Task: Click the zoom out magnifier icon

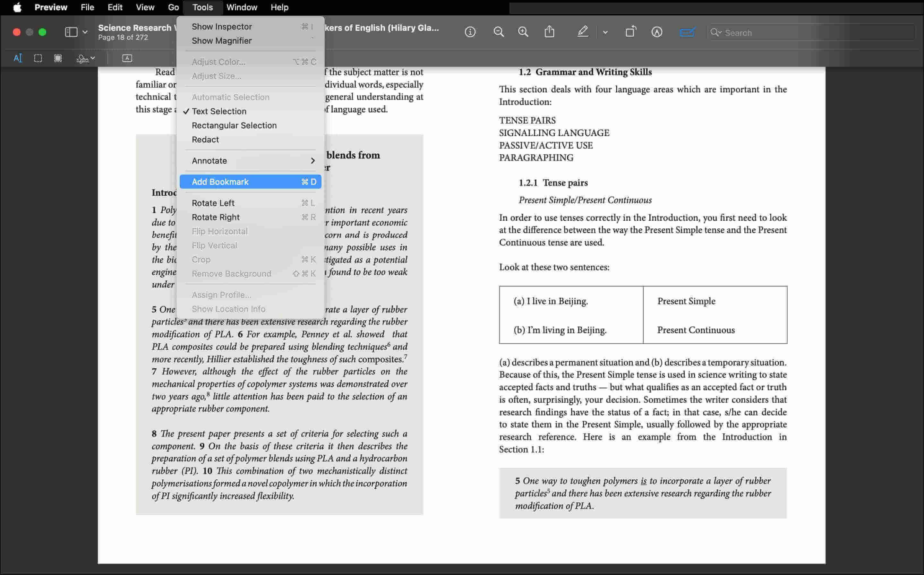Action: coord(499,32)
